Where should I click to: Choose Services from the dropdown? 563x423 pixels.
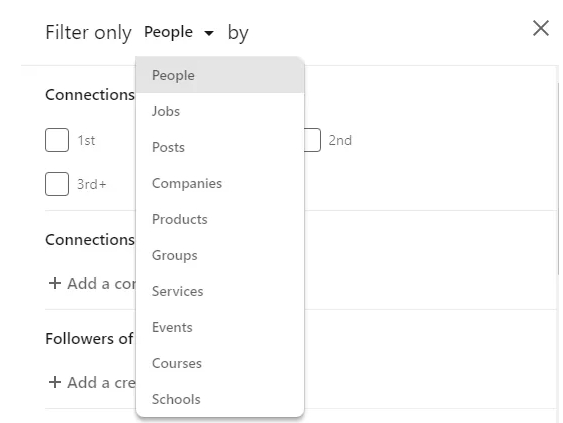tap(220, 291)
